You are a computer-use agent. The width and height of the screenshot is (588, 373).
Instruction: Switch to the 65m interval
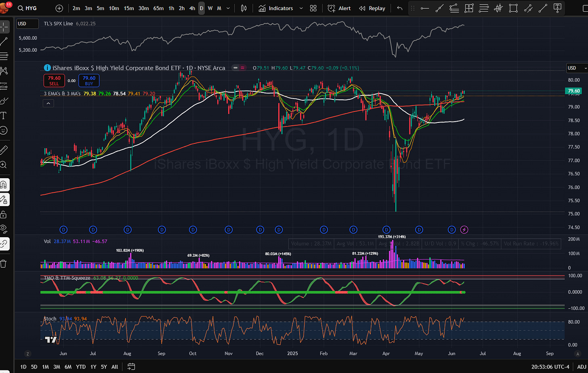tap(158, 8)
